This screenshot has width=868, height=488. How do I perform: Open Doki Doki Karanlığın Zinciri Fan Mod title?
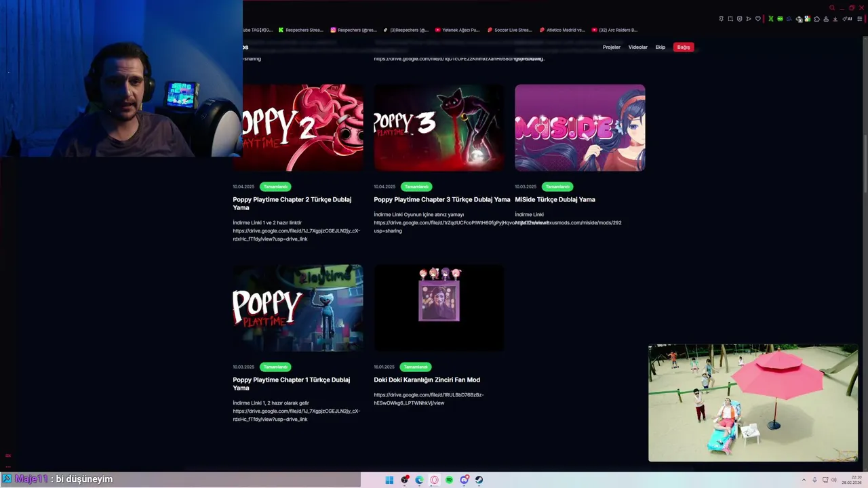(427, 380)
